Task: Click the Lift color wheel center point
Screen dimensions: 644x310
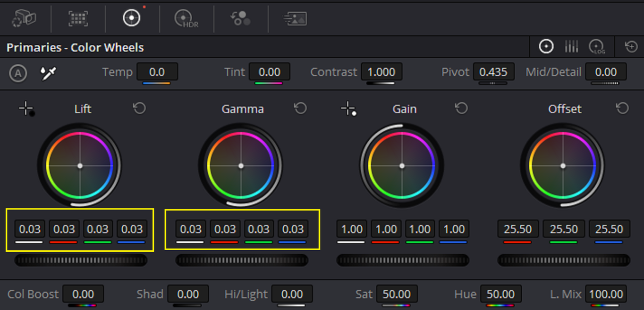Action: pyautogui.click(x=79, y=165)
